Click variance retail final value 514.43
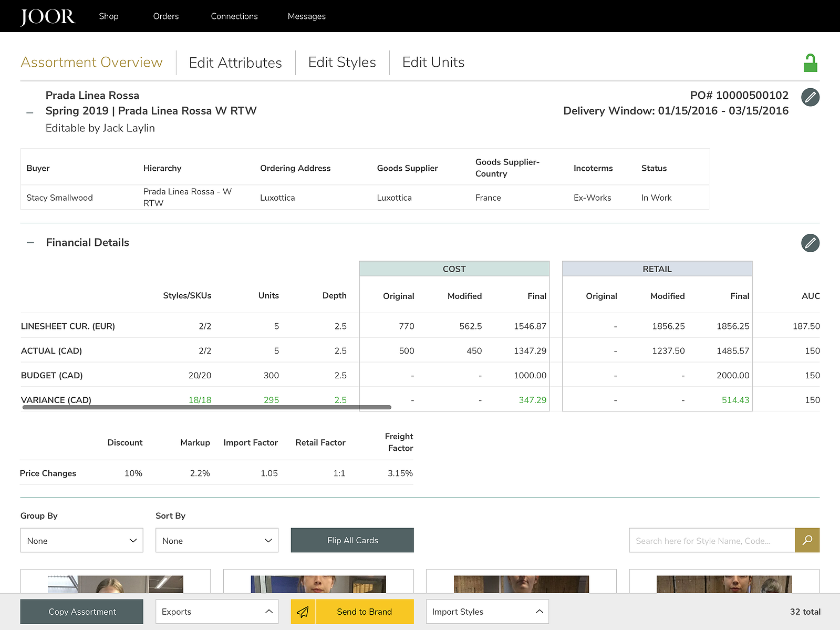This screenshot has width=840, height=630. click(735, 400)
